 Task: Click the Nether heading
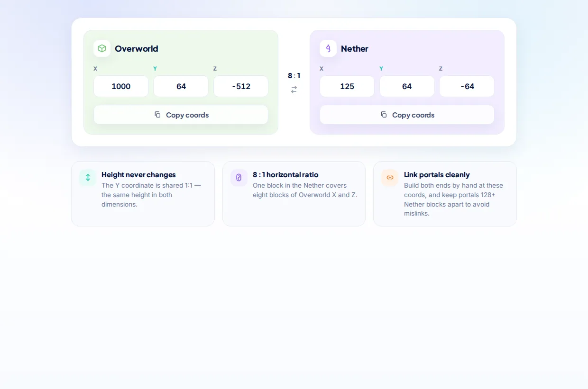(x=355, y=48)
